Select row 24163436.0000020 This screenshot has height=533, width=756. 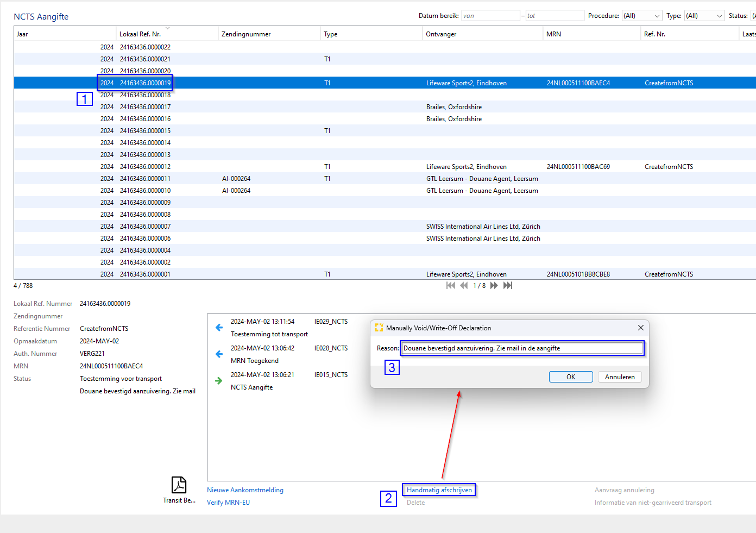pyautogui.click(x=385, y=71)
